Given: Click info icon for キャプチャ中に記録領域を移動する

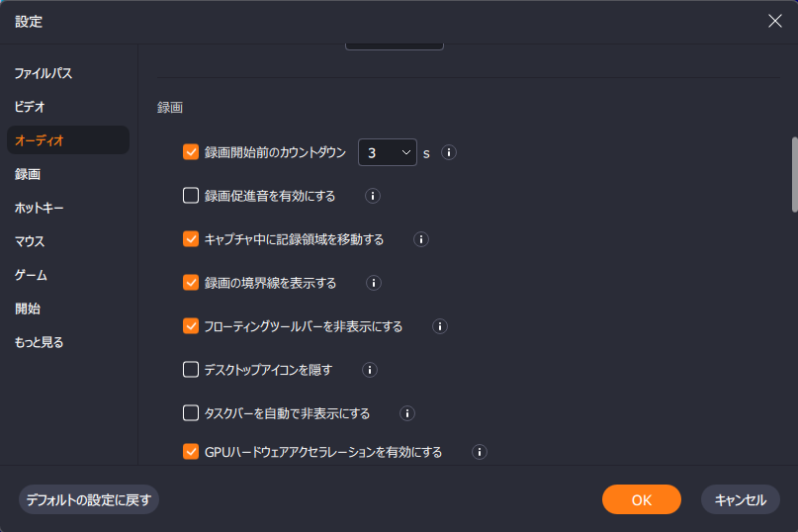Looking at the screenshot, I should coord(421,239).
